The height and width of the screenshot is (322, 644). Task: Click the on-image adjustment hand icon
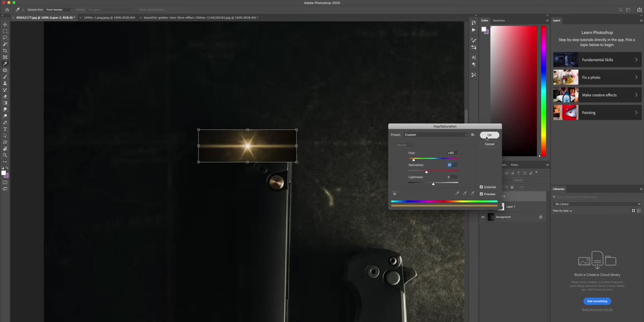(x=394, y=193)
